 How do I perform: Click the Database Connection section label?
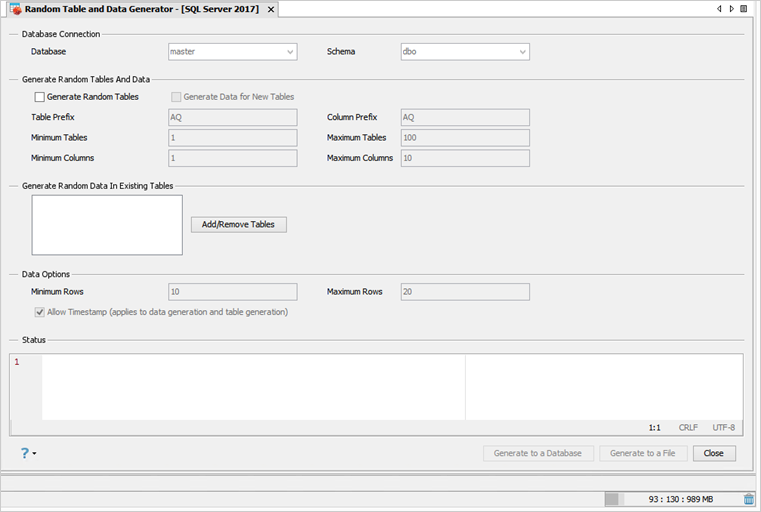61,34
